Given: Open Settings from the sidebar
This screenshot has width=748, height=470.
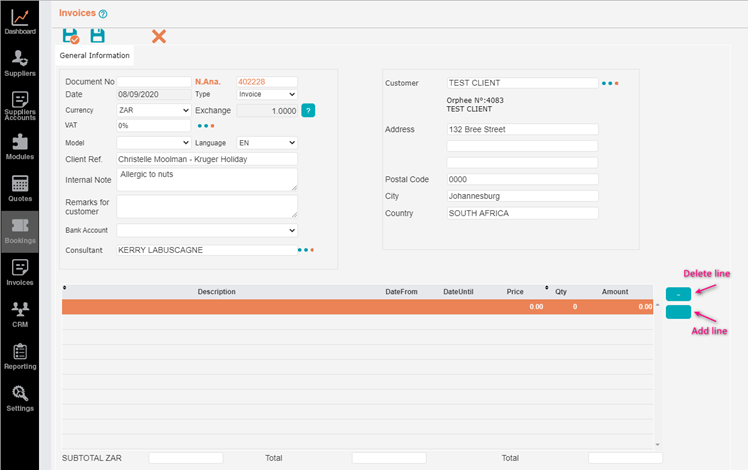Looking at the screenshot, I should tap(20, 399).
